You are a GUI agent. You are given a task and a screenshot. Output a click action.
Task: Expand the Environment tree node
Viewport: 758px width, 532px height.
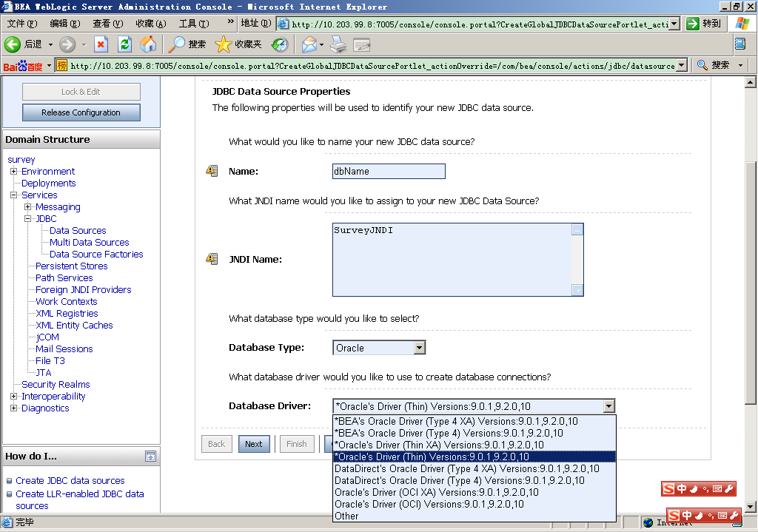[14, 172]
